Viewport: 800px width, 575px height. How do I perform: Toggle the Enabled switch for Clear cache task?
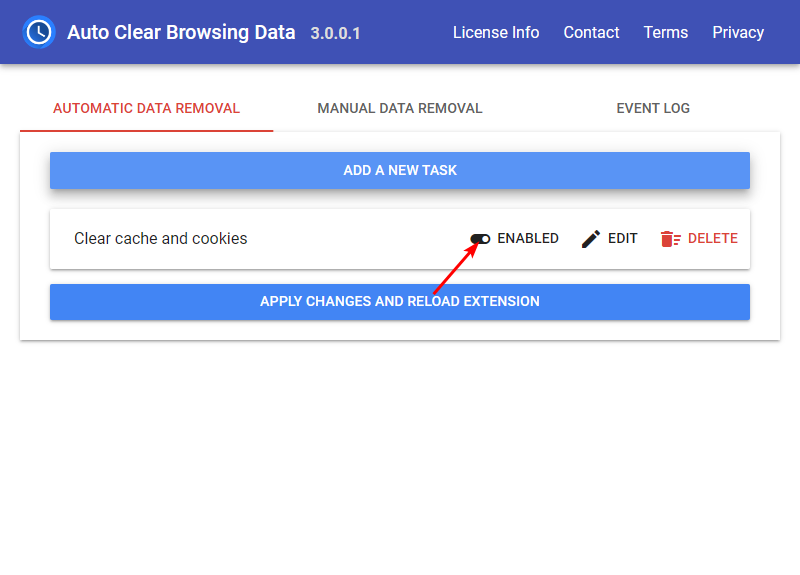[x=480, y=239]
